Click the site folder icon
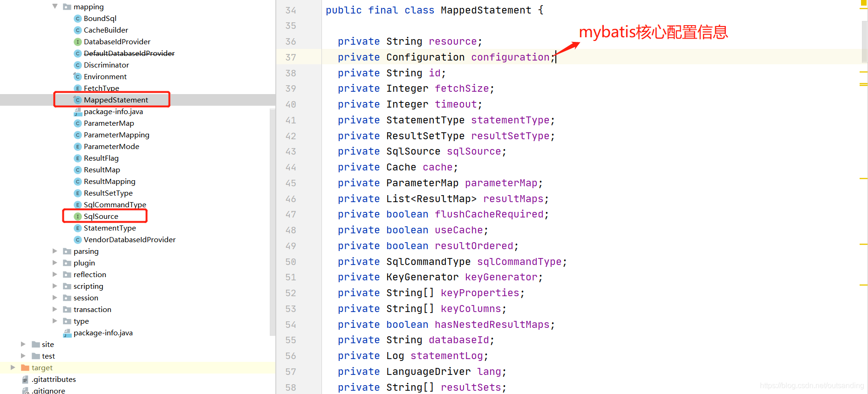The image size is (868, 394). (36, 345)
